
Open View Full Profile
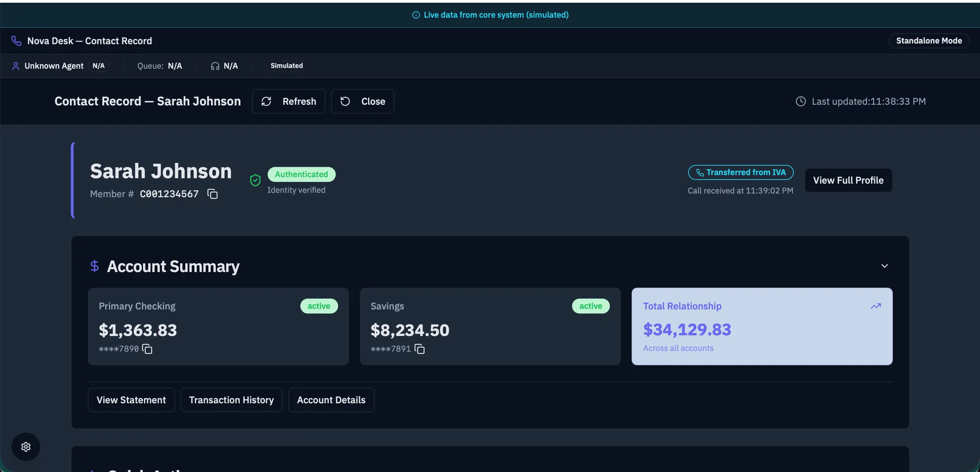pos(848,180)
